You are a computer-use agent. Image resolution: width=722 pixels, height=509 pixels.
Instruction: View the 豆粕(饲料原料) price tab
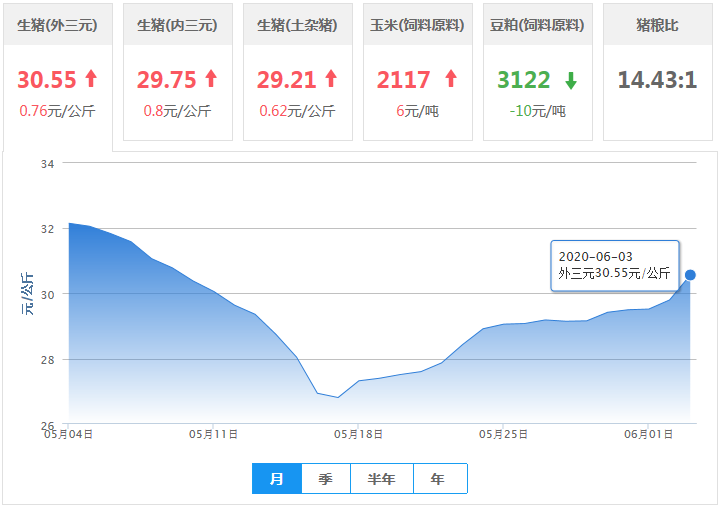point(538,25)
